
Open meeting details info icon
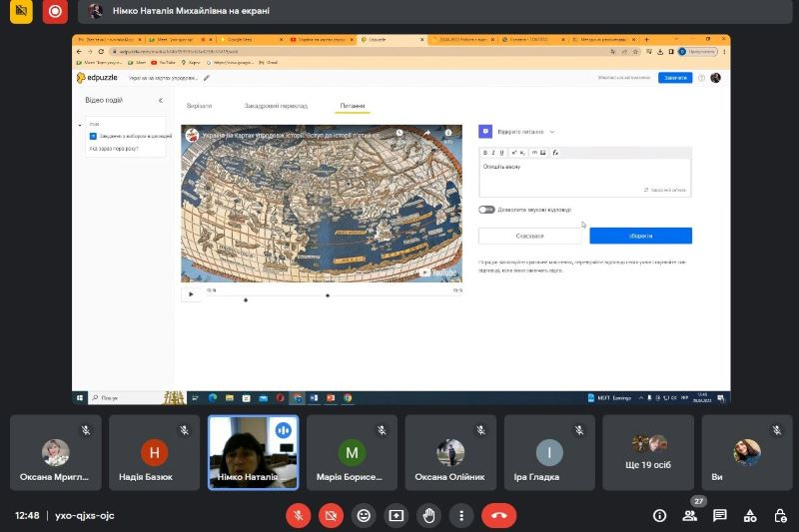coord(659,516)
